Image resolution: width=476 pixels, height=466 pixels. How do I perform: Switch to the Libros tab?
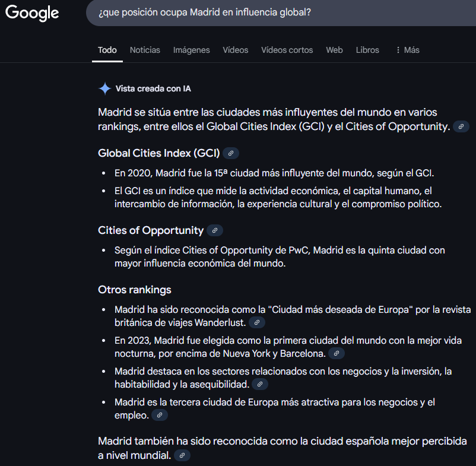coord(367,50)
